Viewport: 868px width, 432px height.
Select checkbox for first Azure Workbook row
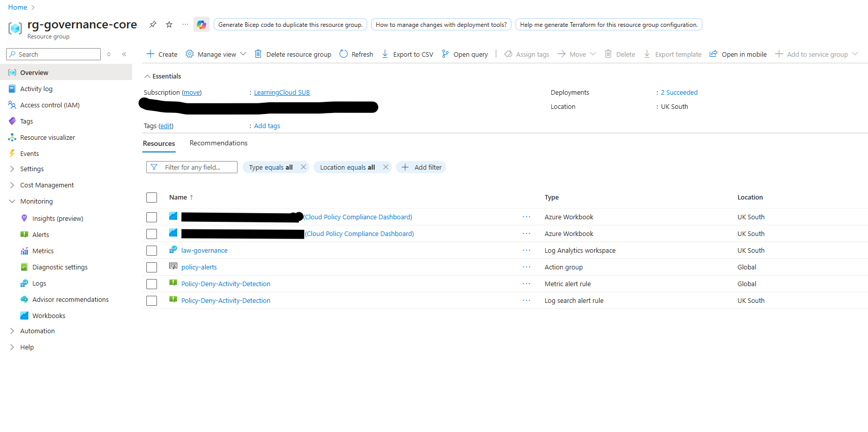click(151, 217)
